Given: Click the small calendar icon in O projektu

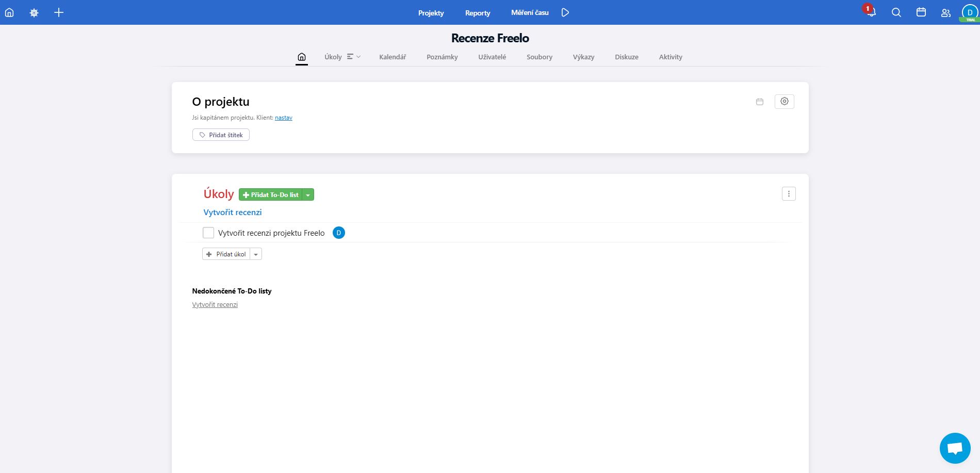Looking at the screenshot, I should [760, 102].
